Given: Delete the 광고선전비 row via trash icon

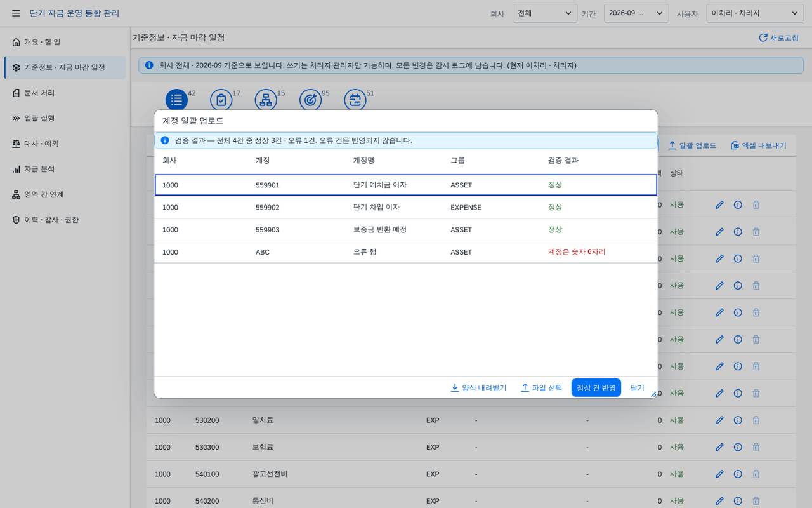Looking at the screenshot, I should pos(756,474).
